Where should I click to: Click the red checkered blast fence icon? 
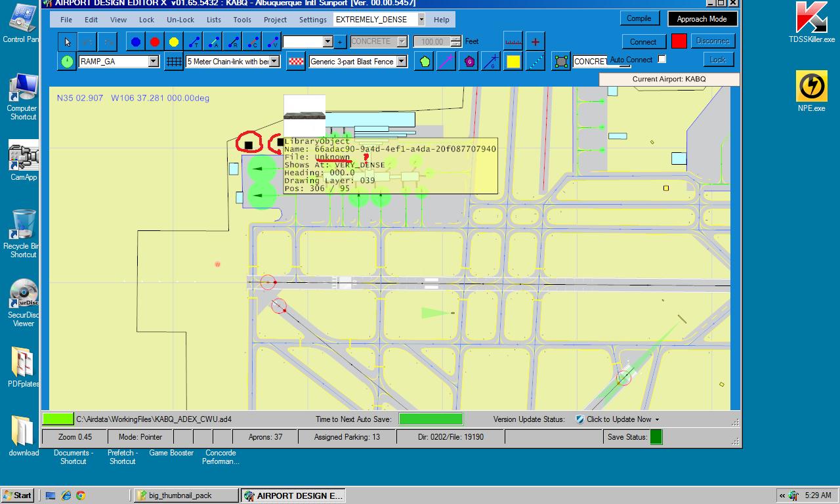pyautogui.click(x=296, y=62)
